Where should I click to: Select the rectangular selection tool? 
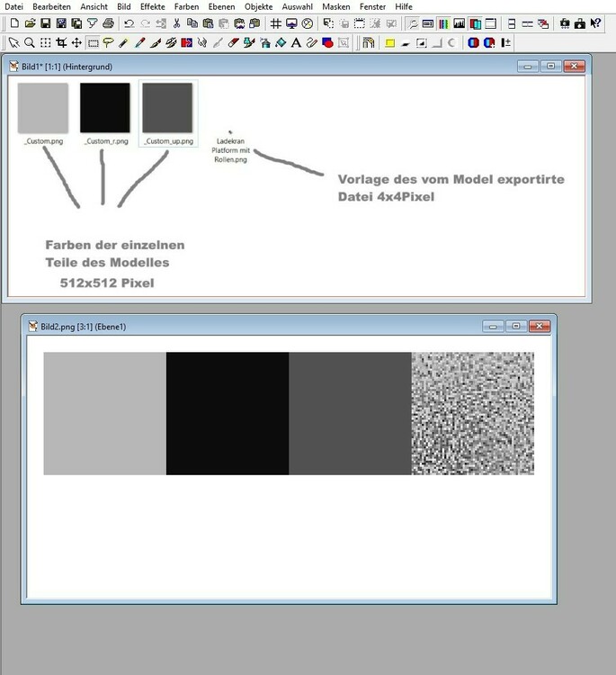click(93, 42)
